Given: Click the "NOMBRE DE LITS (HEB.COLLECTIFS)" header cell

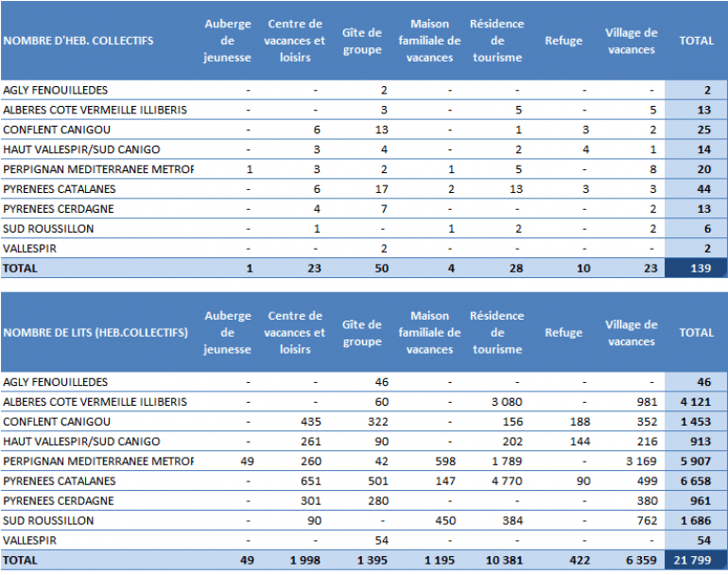Looking at the screenshot, I should click(x=95, y=333).
